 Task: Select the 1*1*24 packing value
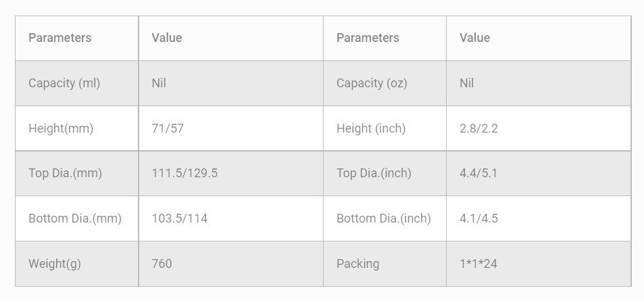(x=478, y=264)
